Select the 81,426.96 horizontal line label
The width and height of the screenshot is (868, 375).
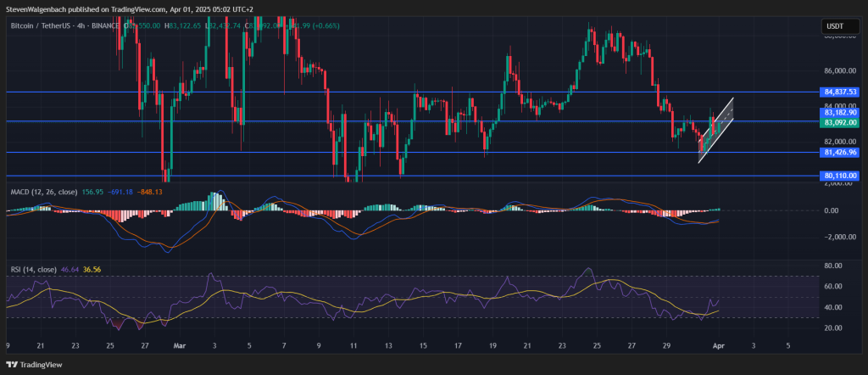click(x=840, y=153)
